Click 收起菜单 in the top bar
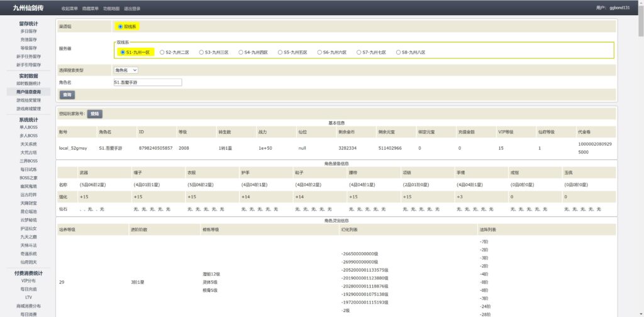This screenshot has height=317, width=644. pos(70,9)
